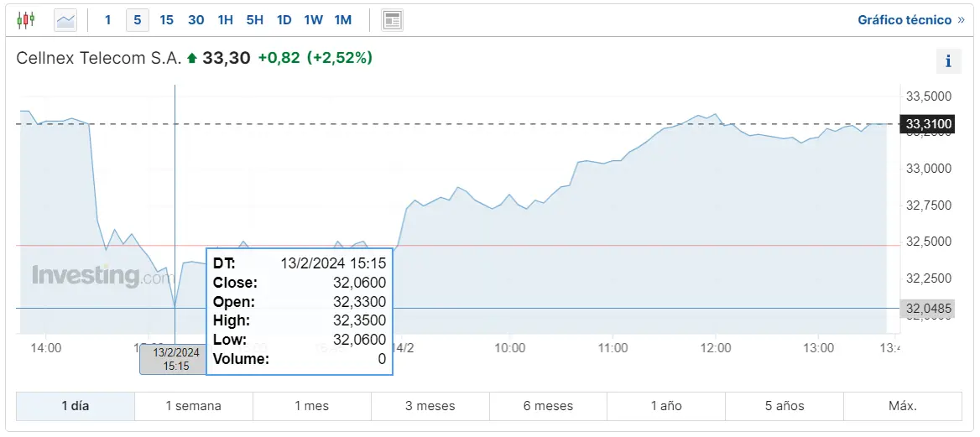
Task: Select the 1 semana range tab
Action: click(x=193, y=406)
